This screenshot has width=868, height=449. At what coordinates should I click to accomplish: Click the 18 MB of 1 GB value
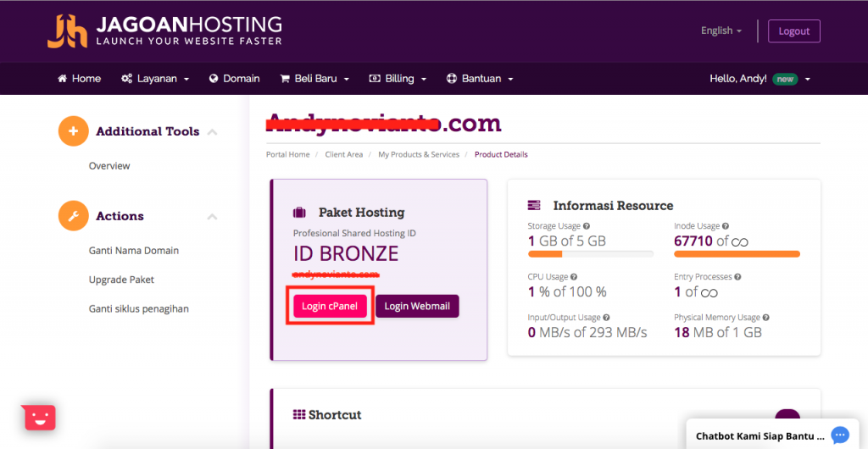coord(718,332)
